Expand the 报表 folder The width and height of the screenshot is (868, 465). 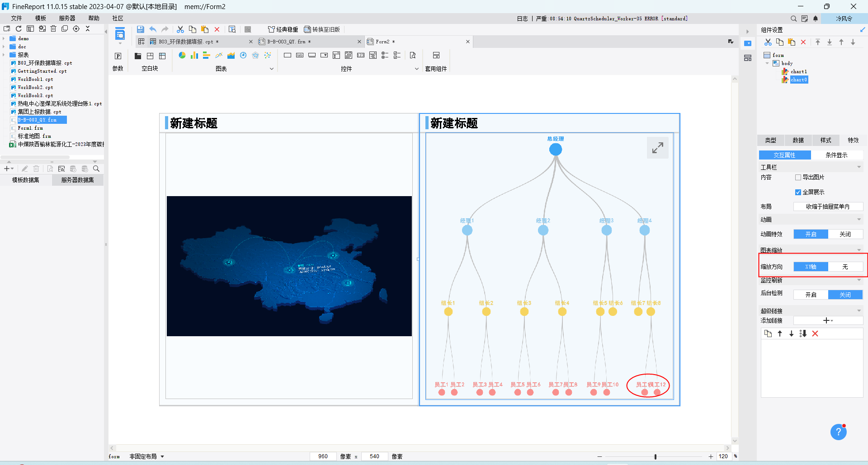point(4,55)
